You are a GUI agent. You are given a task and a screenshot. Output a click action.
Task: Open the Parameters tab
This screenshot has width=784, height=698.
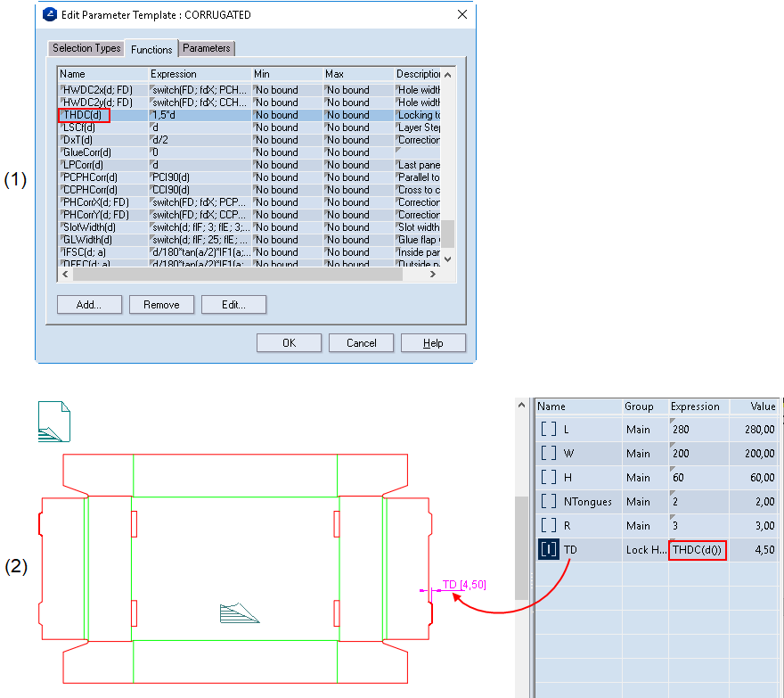click(207, 48)
